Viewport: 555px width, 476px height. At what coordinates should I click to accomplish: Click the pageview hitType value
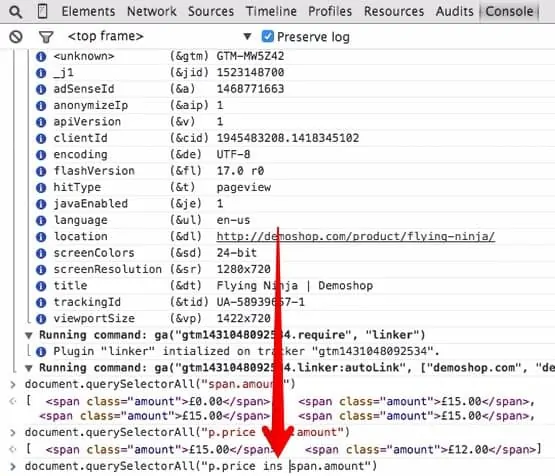point(244,187)
